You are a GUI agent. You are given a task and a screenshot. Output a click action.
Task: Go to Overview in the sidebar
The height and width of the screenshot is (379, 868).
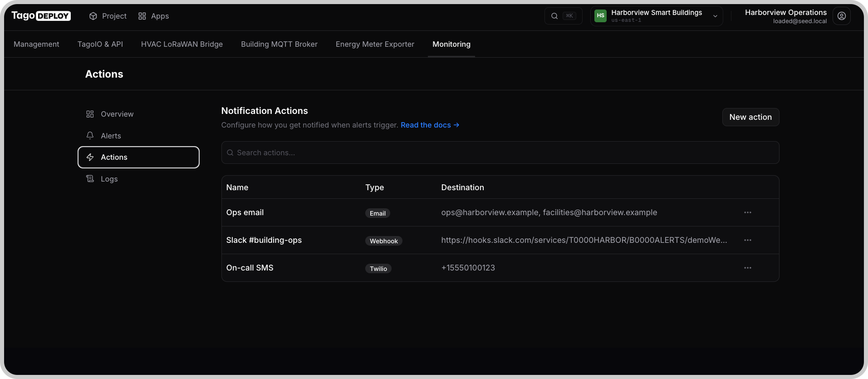coord(138,114)
